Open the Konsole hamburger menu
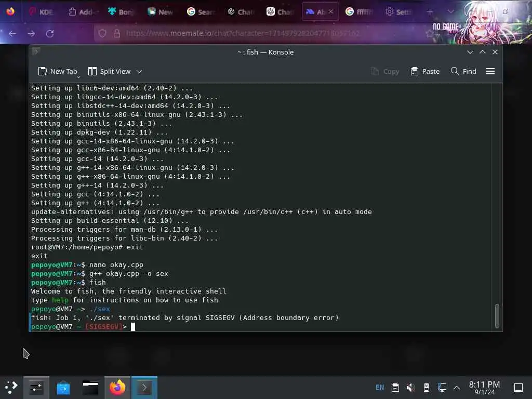532x399 pixels. click(x=490, y=71)
